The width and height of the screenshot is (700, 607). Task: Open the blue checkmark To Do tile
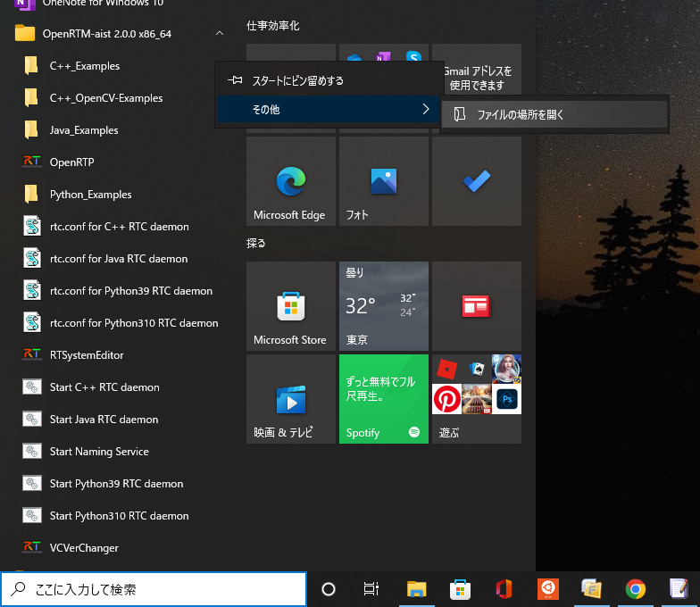tap(477, 181)
